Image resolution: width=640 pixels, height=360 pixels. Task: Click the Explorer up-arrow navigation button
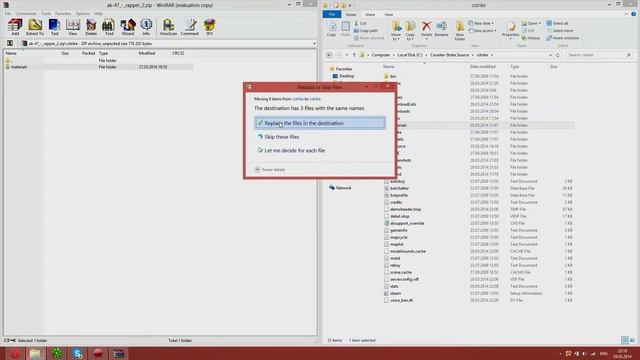coord(354,55)
